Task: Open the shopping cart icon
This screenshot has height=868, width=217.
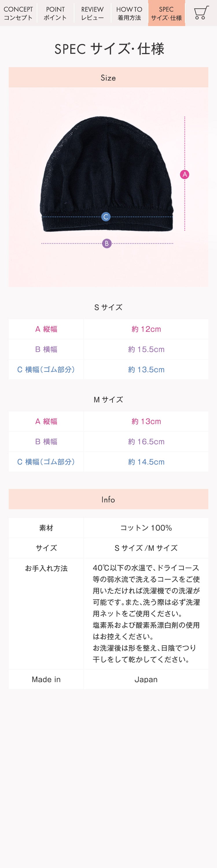Action: tap(201, 13)
